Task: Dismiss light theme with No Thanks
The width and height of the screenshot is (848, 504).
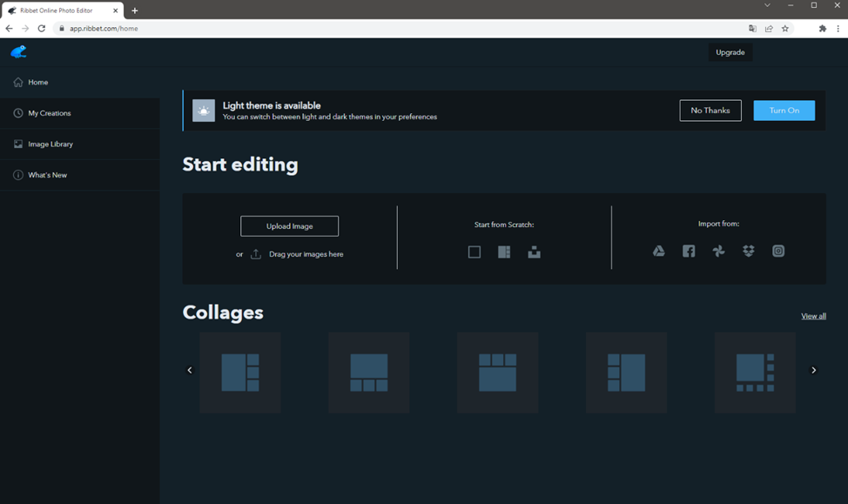Action: pyautogui.click(x=710, y=111)
